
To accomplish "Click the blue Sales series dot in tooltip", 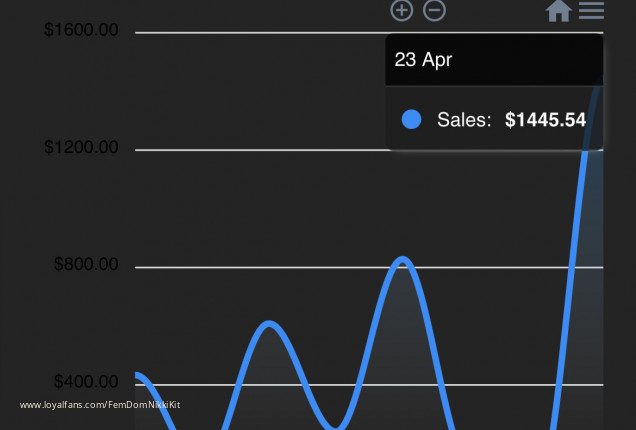I will pyautogui.click(x=411, y=120).
